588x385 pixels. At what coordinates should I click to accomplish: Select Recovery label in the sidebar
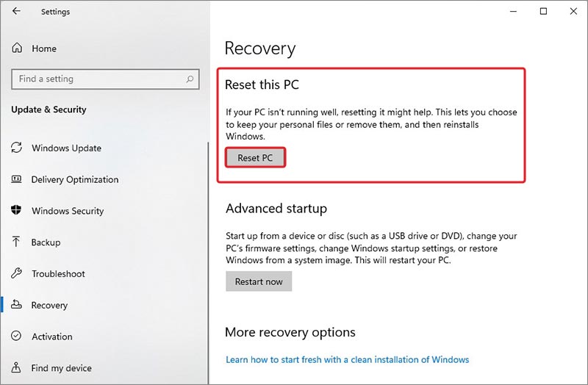pos(49,306)
